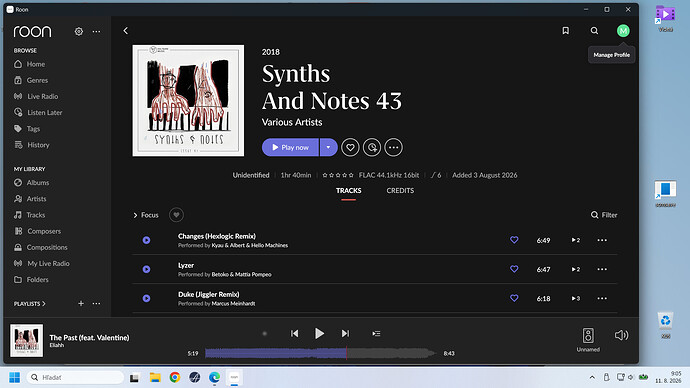Click Betoko & Mattia Pompeo artist link
Screen dimensions: 690x388
coord(241,275)
